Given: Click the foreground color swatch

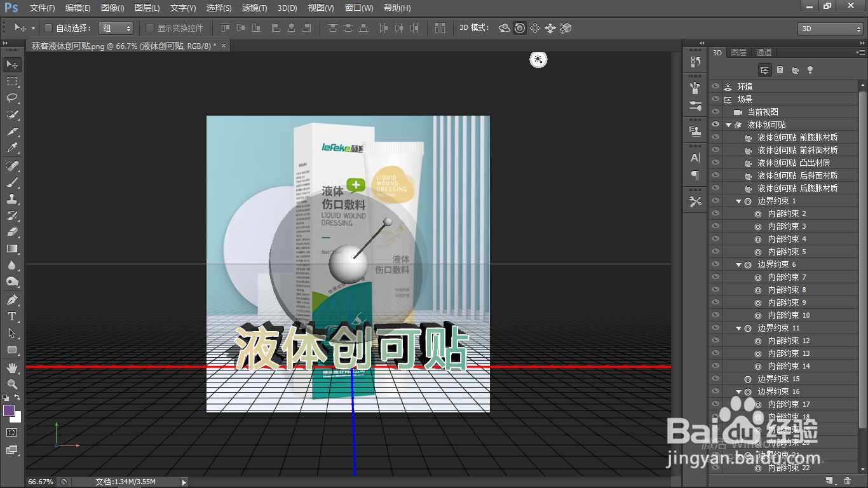Looking at the screenshot, I should point(8,411).
